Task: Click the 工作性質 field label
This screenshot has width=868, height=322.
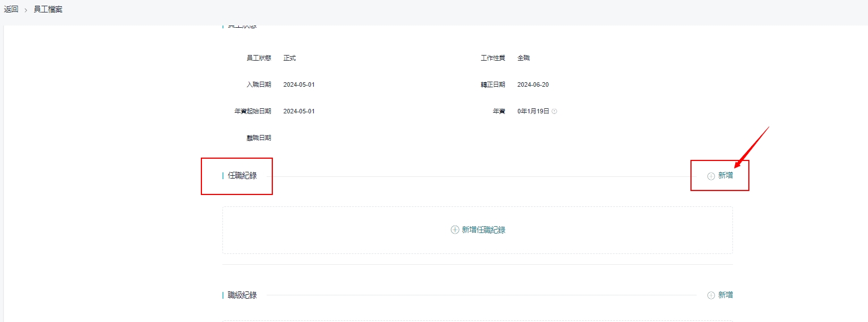Action: tap(492, 58)
